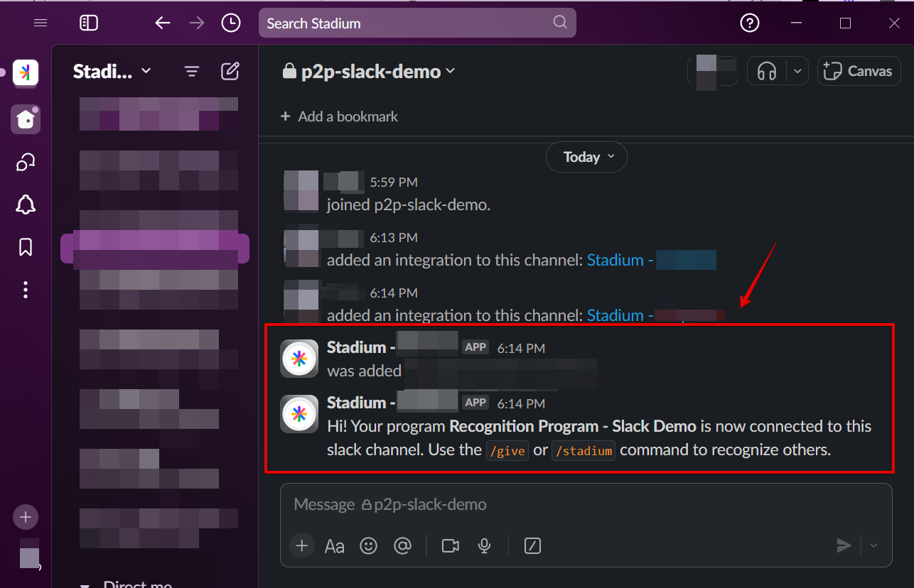The image size is (914, 588).
Task: Show text formatting with Aa icon
Action: click(335, 545)
